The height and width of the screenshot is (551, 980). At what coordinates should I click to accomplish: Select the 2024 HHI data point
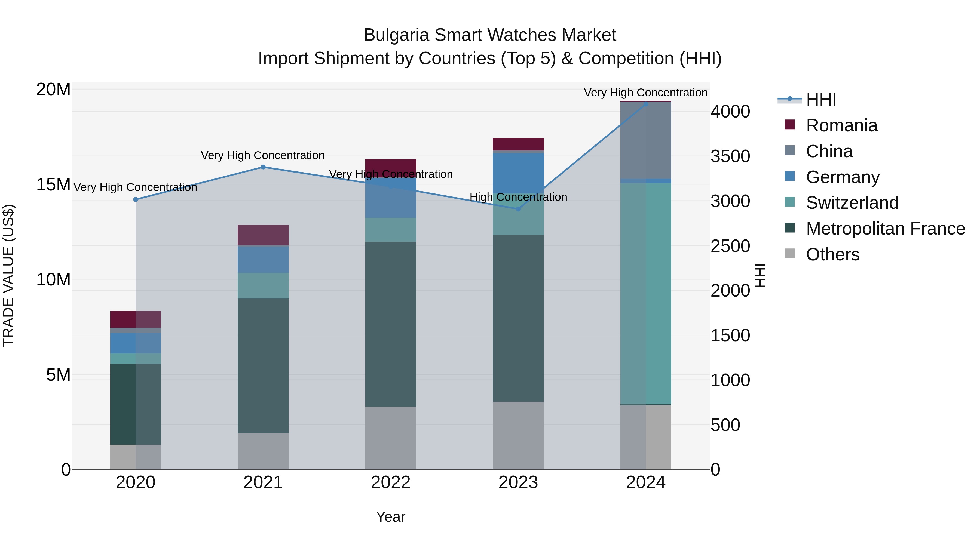tap(646, 104)
